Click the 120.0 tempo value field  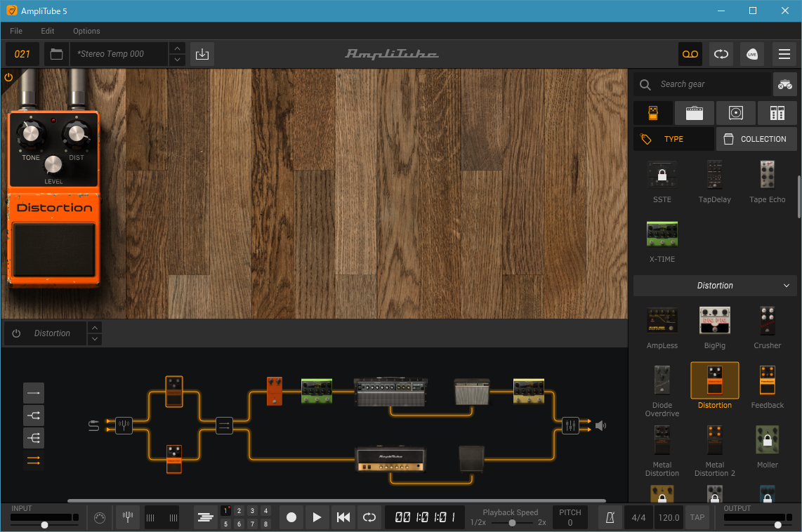(669, 518)
